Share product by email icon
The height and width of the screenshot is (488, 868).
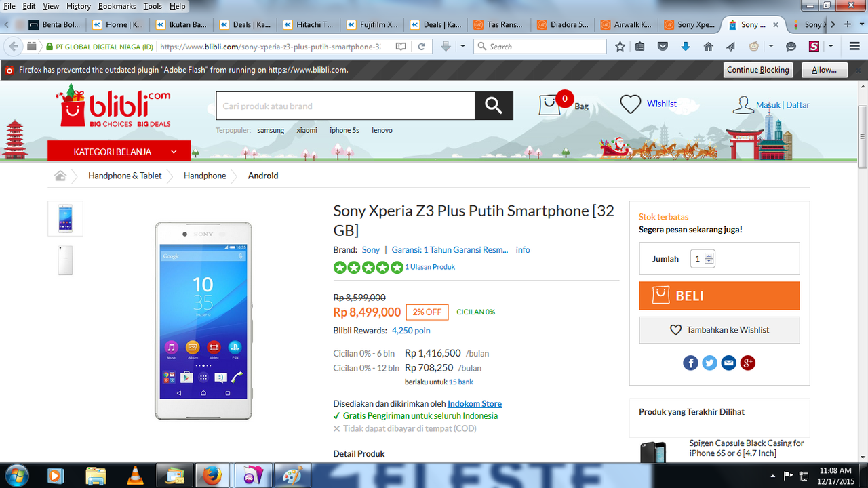pos(728,363)
